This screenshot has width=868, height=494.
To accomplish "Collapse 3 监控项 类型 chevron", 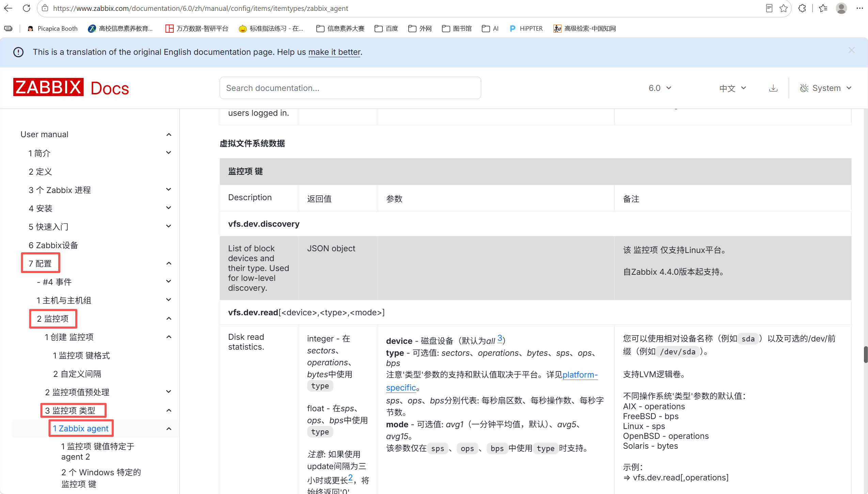I will tap(169, 410).
